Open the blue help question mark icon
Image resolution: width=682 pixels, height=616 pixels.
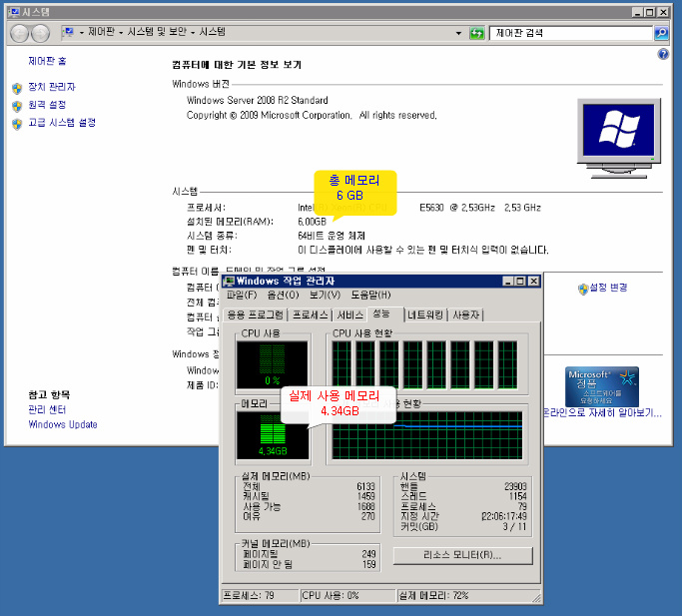click(663, 54)
